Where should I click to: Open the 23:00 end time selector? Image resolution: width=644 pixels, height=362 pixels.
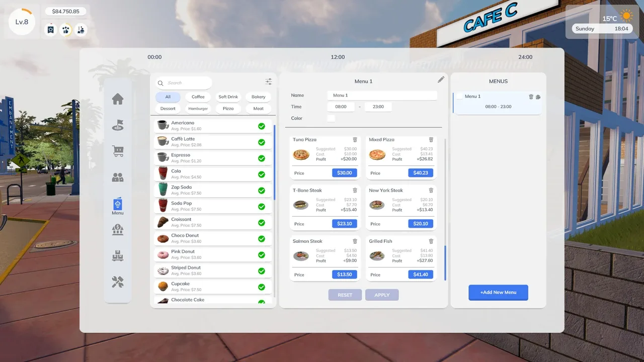378,107
